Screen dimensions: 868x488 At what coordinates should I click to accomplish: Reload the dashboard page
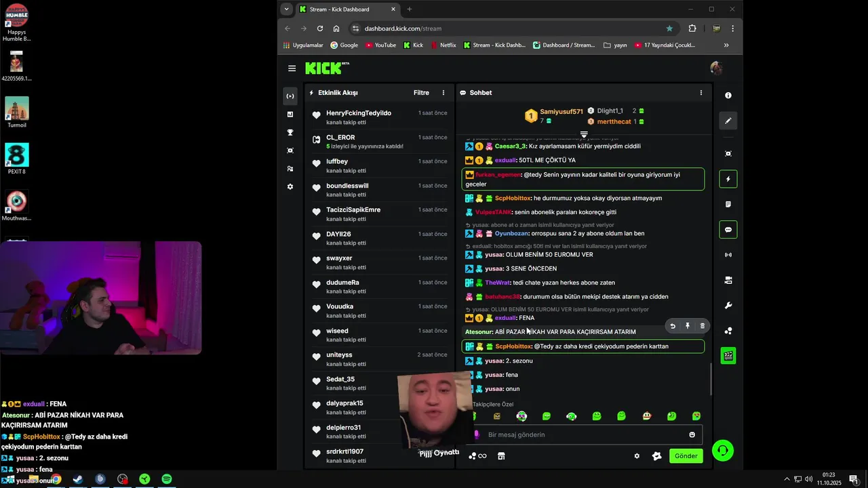click(x=320, y=28)
